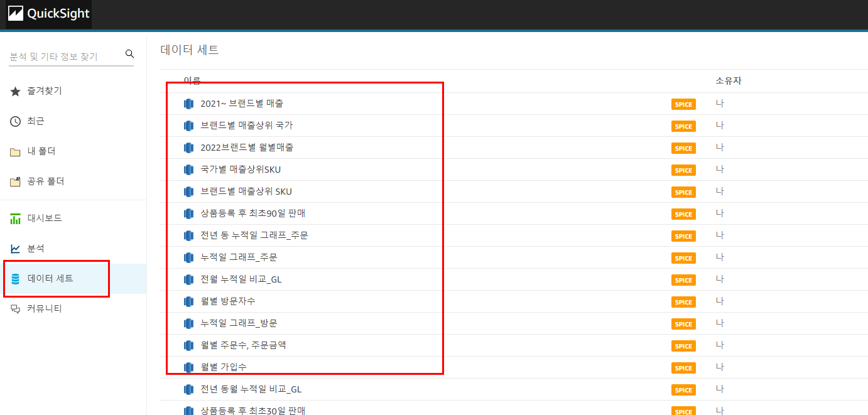Click SPICE badge on 브랜드별 매출상위 국가

pos(683,126)
